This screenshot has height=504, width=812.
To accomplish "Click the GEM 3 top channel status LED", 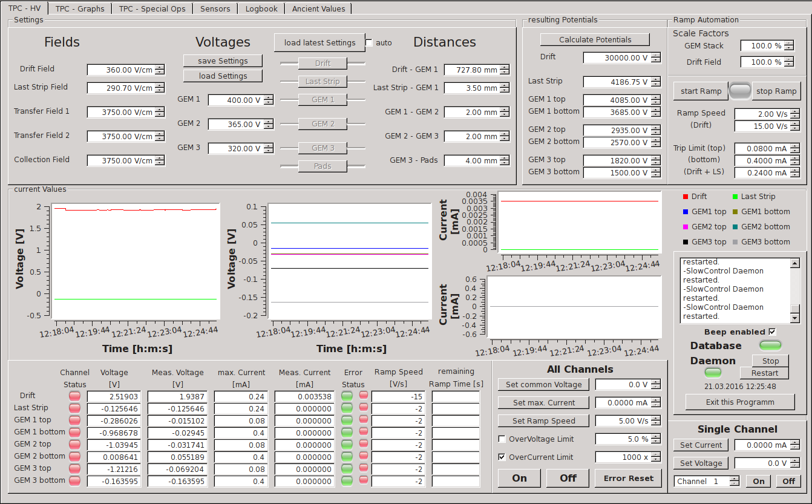I will (74, 469).
